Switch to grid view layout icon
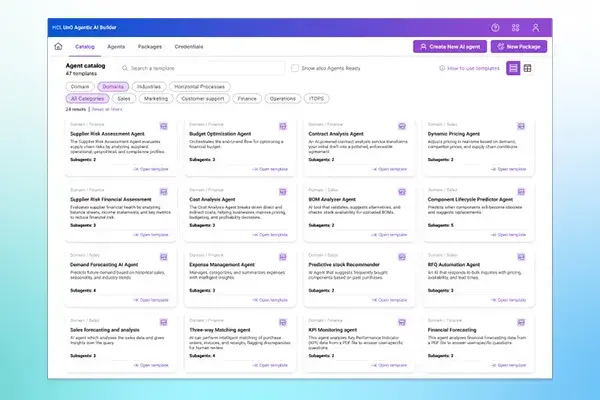 coord(528,68)
